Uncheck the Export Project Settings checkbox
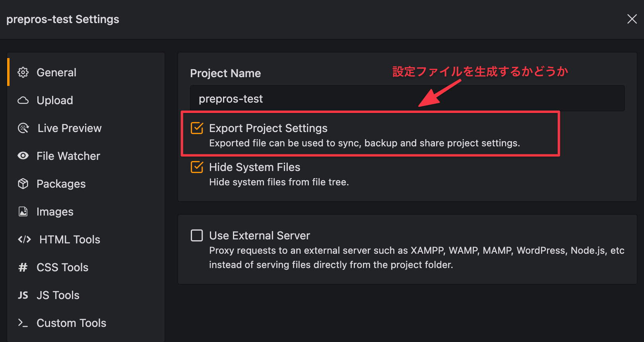644x342 pixels. point(197,128)
